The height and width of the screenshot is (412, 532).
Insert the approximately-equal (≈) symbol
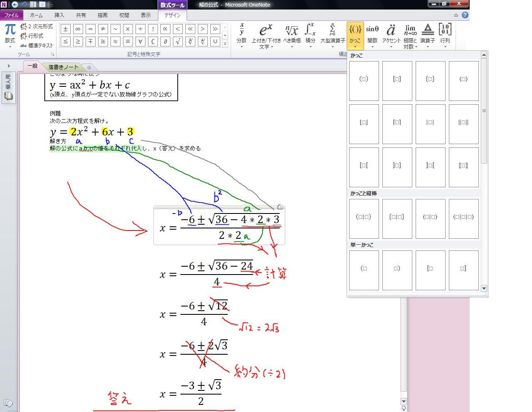(x=115, y=41)
